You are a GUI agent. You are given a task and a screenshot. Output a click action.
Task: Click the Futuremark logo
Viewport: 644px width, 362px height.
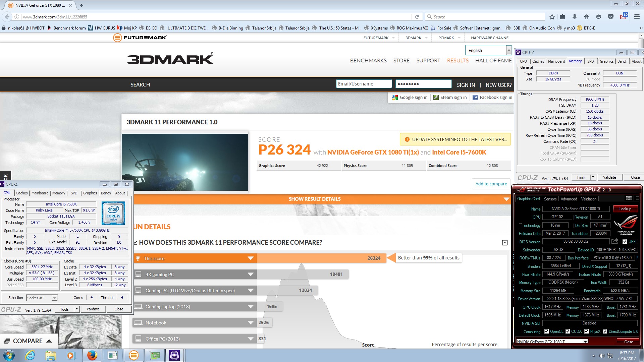click(140, 38)
